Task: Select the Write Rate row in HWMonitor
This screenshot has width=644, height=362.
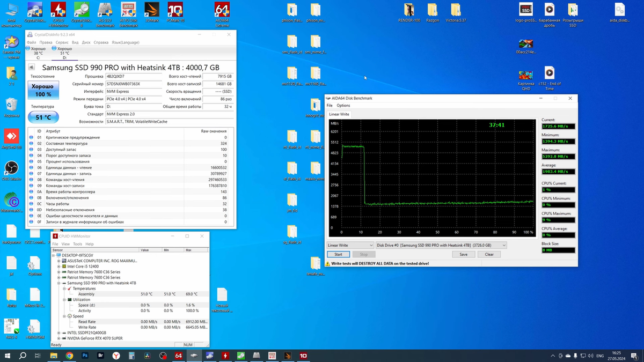Action: pos(130,327)
